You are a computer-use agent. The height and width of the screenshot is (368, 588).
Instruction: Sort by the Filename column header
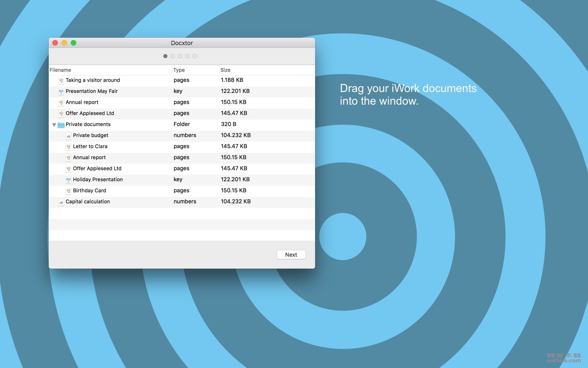click(x=111, y=70)
